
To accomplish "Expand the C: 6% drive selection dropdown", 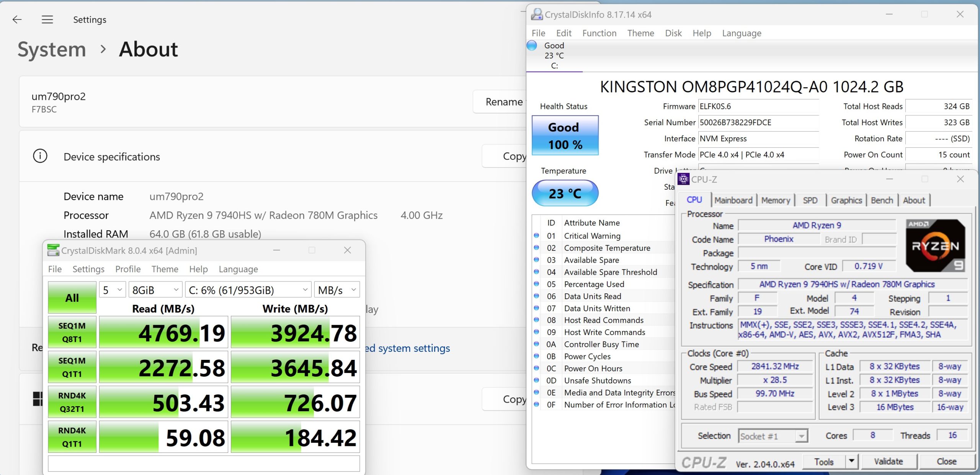I will (x=248, y=290).
